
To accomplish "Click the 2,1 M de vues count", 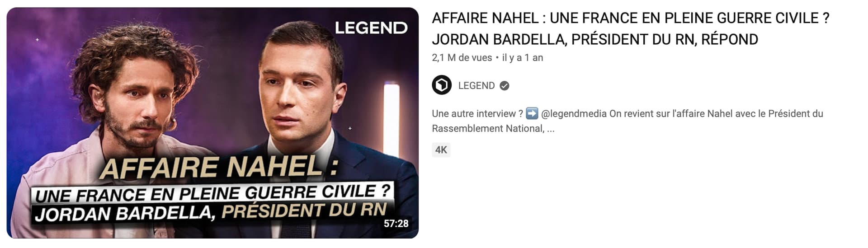I will 462,58.
